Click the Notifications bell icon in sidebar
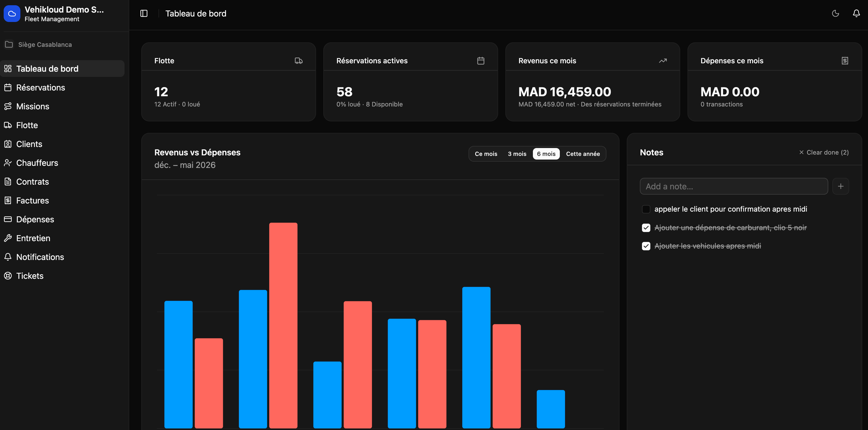The image size is (868, 430). pyautogui.click(x=8, y=257)
